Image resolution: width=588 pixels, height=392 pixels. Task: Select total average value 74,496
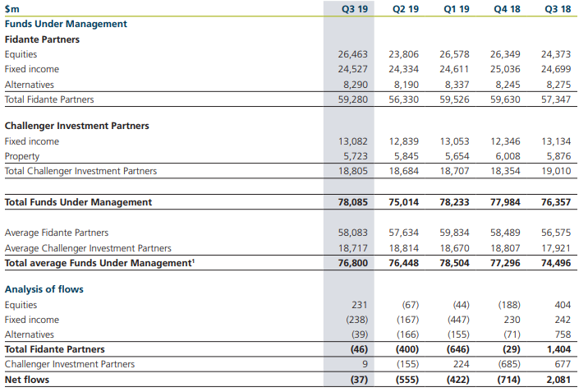556,263
